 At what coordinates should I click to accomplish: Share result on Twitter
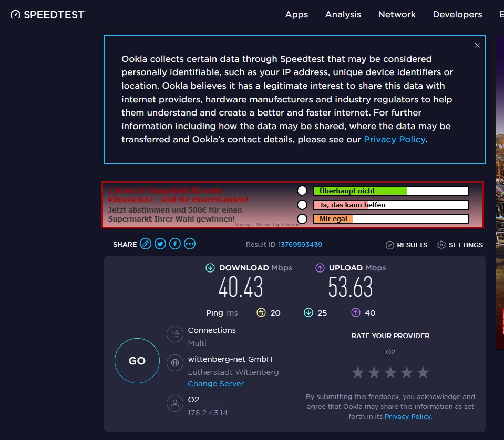tap(160, 244)
